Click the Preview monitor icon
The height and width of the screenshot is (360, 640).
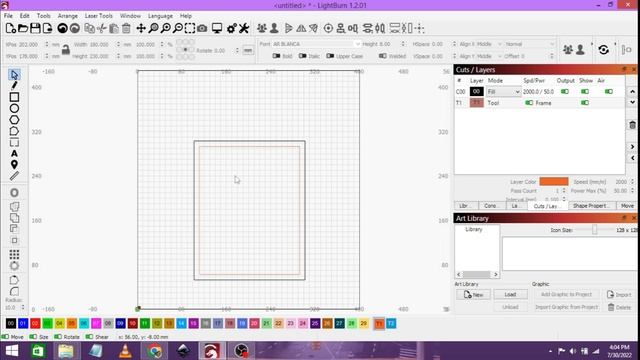[217, 28]
